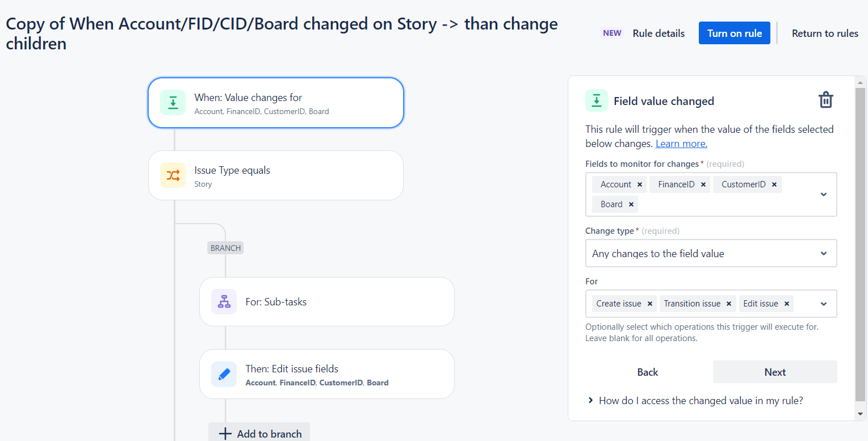This screenshot has width=868, height=441.
Task: Turn on the rule
Action: point(735,33)
